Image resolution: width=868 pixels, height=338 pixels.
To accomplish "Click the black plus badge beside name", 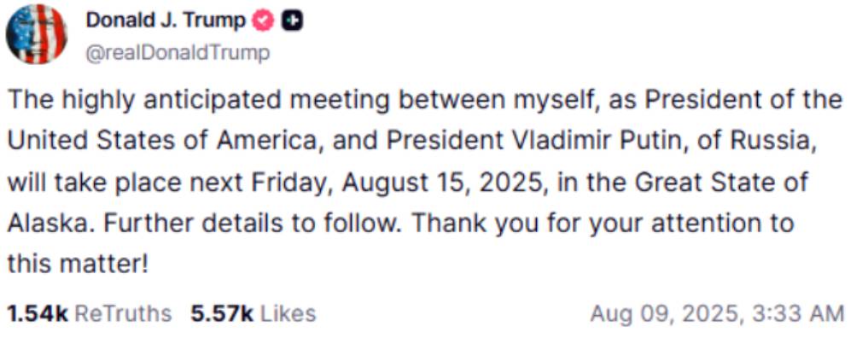I will click(292, 21).
